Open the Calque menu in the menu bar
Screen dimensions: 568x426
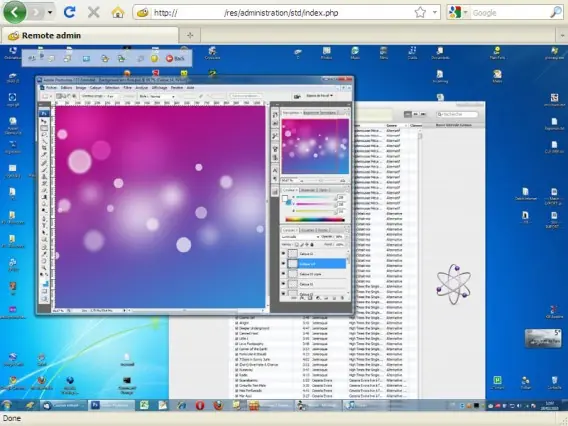(95, 88)
